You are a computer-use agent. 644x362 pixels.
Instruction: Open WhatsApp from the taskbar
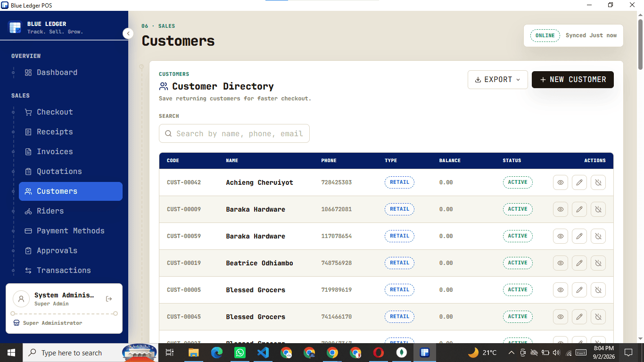(x=240, y=353)
